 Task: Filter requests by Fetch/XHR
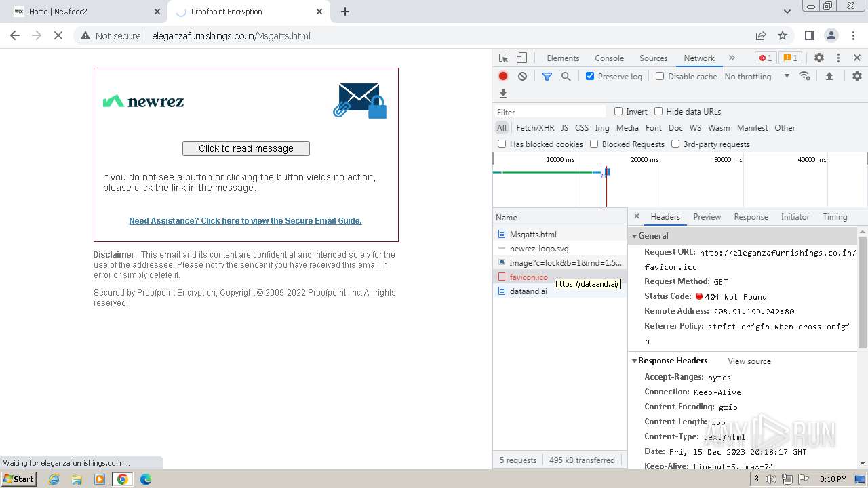[535, 128]
